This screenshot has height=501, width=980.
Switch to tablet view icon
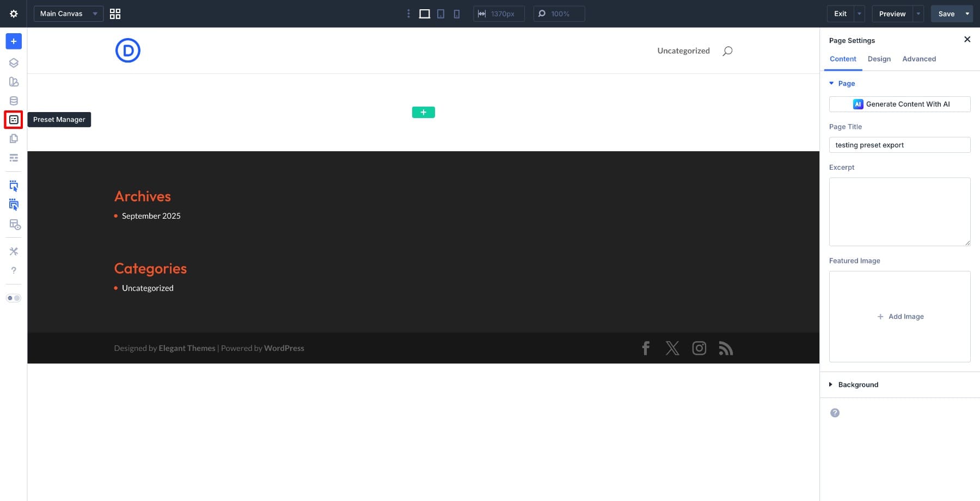[x=440, y=14]
